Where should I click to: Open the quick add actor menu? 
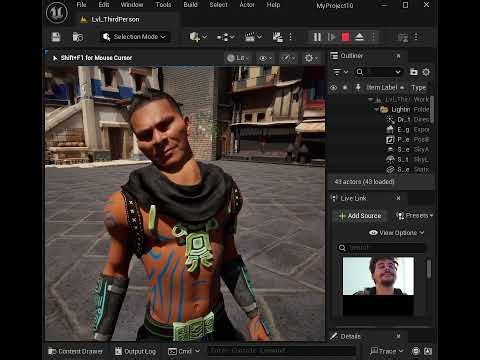[x=198, y=37]
